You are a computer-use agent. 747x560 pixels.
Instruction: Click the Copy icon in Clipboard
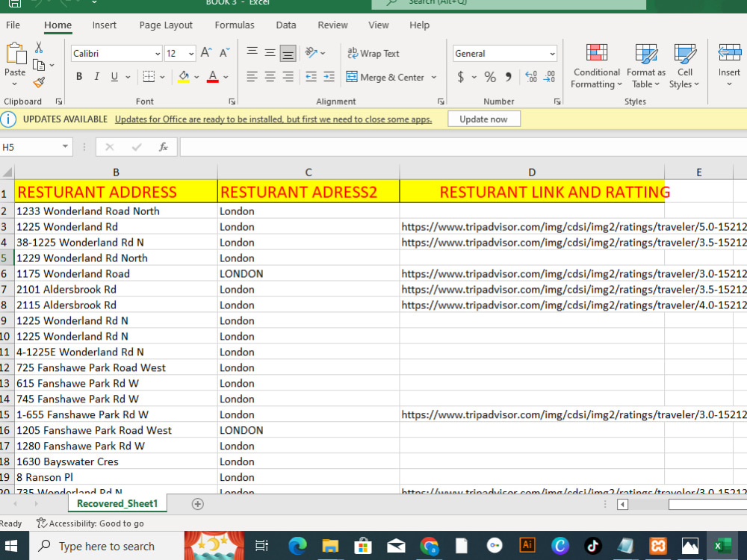(x=39, y=65)
